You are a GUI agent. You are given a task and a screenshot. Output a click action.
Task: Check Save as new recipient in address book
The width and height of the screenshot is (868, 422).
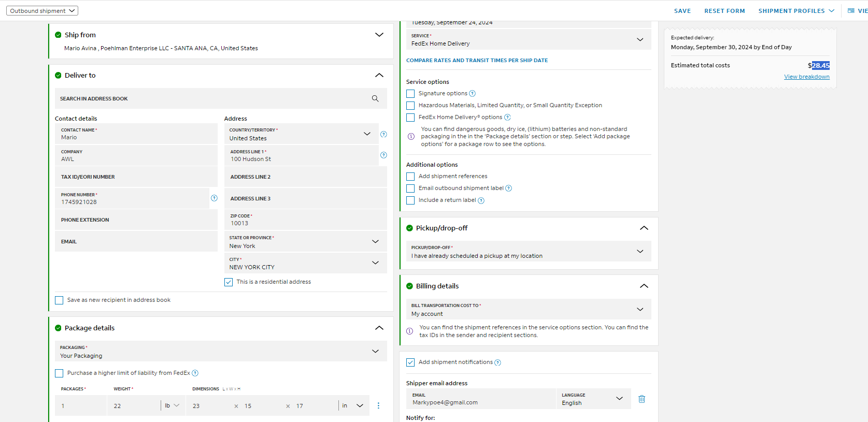[x=59, y=300]
